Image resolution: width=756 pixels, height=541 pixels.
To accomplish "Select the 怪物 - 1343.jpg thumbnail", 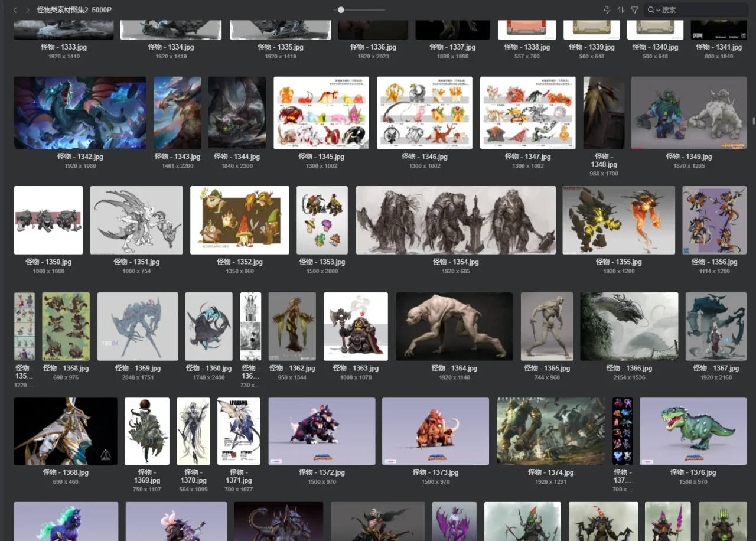I will pyautogui.click(x=177, y=113).
